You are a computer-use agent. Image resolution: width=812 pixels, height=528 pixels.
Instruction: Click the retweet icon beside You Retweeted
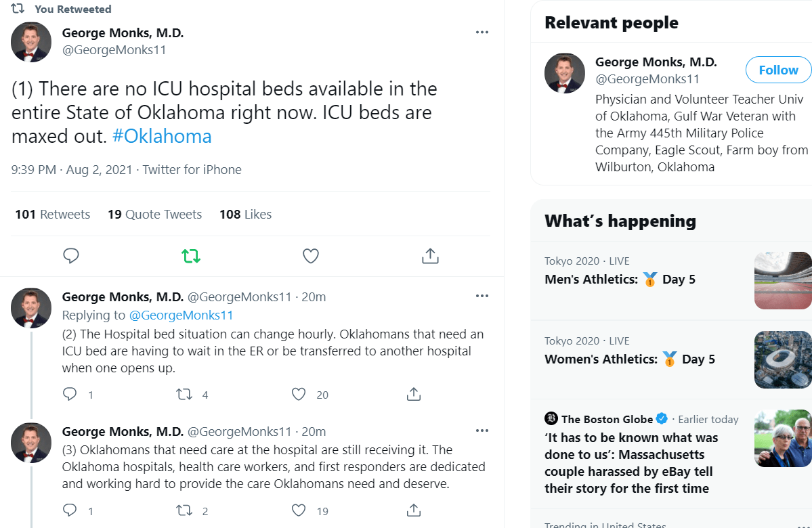pyautogui.click(x=16, y=9)
